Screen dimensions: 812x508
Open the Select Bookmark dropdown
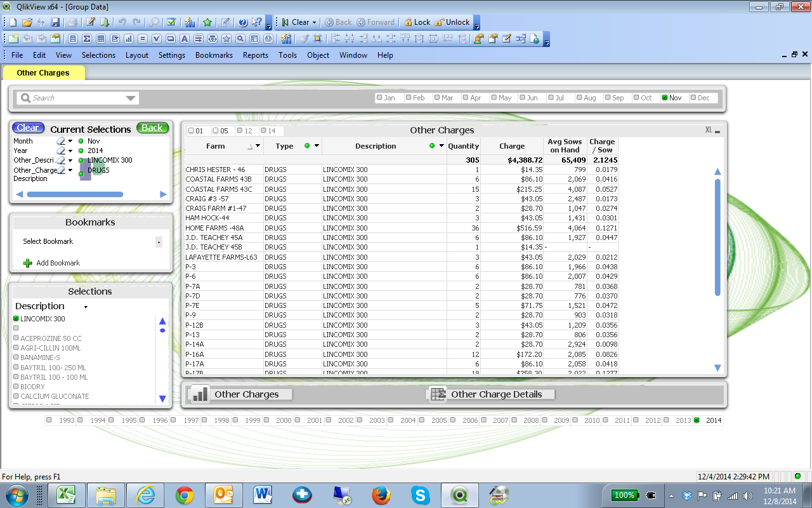(159, 242)
